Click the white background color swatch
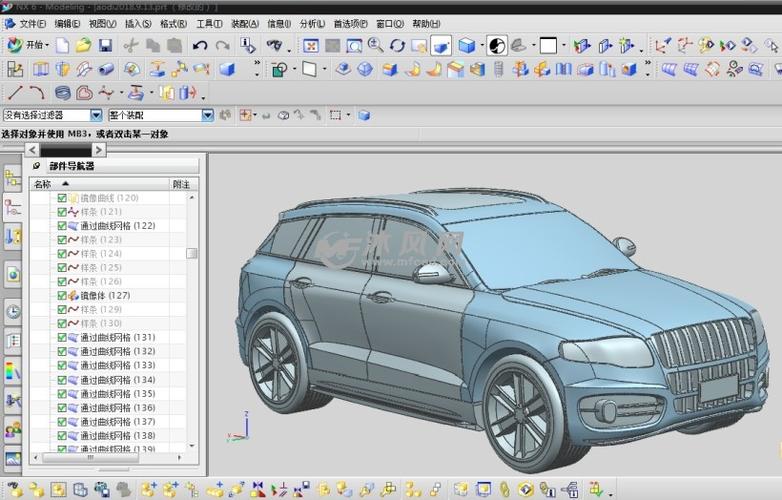The height and width of the screenshot is (500, 782). [x=548, y=45]
